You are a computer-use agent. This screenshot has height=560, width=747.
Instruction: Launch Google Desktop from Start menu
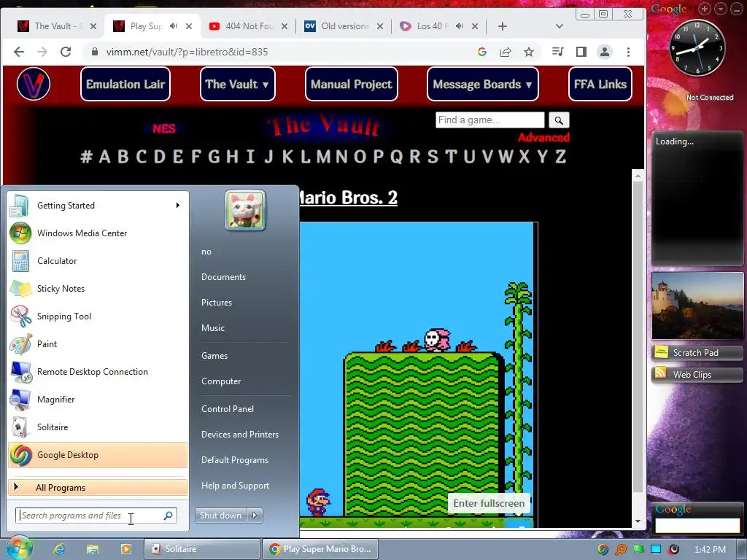[x=98, y=455]
